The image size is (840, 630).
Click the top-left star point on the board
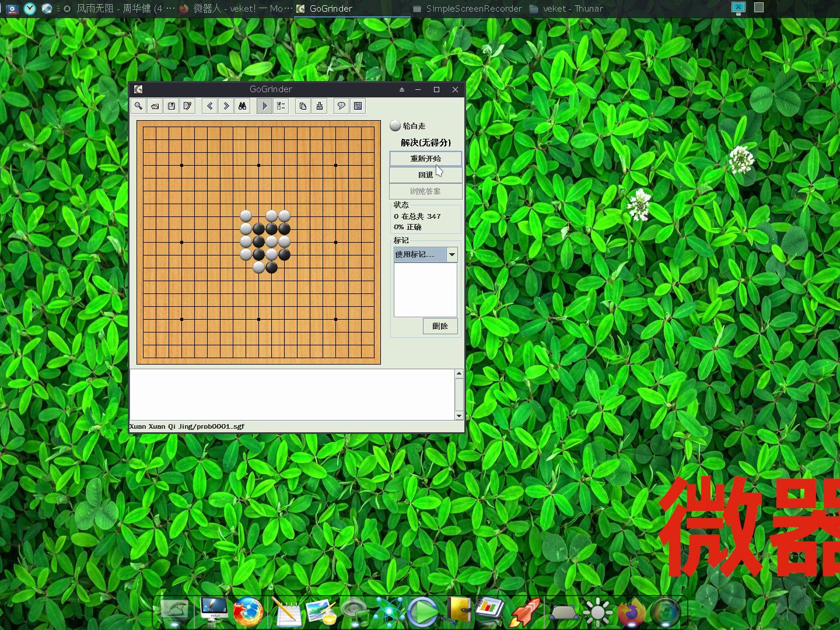tap(181, 165)
